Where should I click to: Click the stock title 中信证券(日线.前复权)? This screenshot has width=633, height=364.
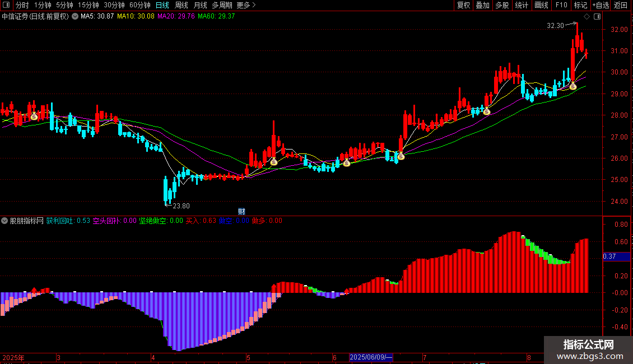[35, 17]
